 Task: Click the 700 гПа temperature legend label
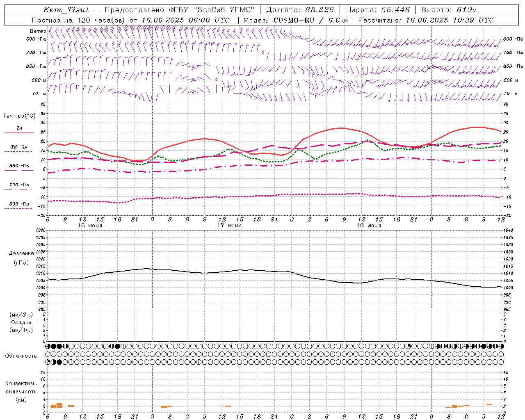point(19,185)
